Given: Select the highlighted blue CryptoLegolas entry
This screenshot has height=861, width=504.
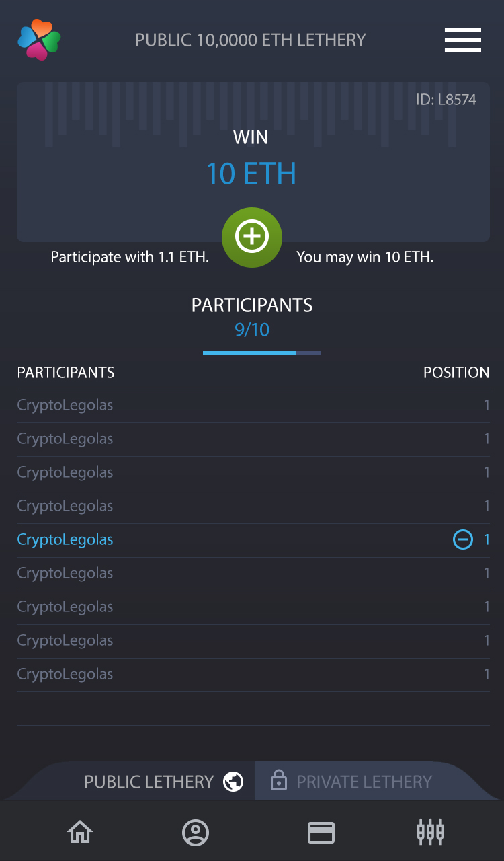Looking at the screenshot, I should pos(65,539).
